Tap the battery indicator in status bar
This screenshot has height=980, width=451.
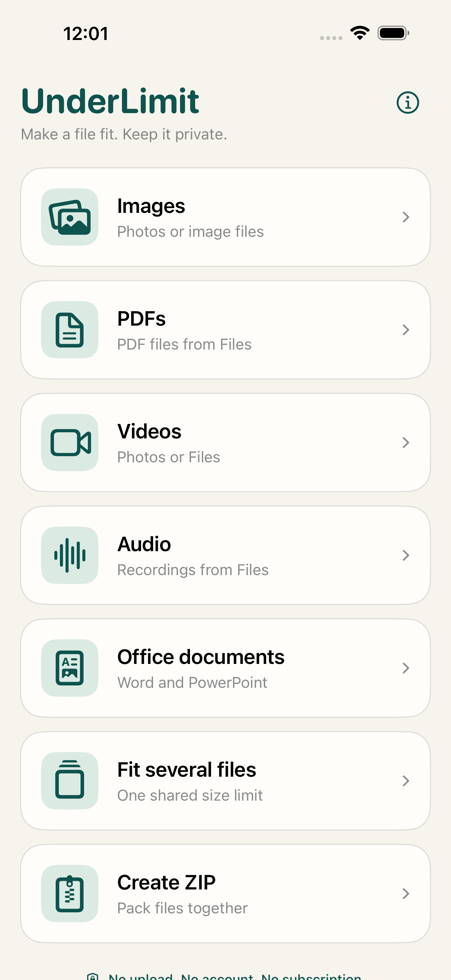click(393, 33)
